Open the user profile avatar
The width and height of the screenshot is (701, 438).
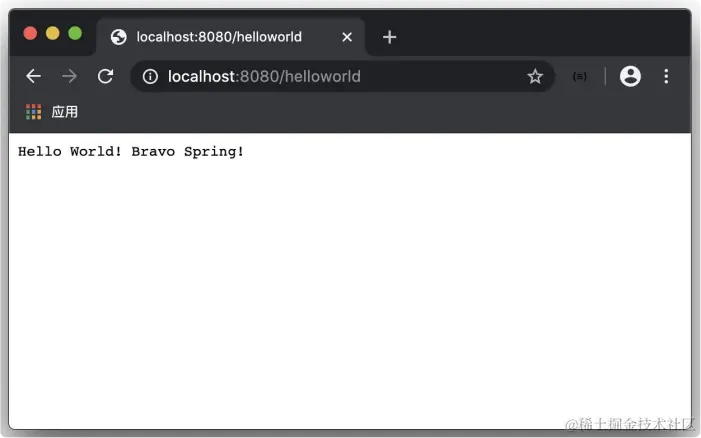click(630, 76)
